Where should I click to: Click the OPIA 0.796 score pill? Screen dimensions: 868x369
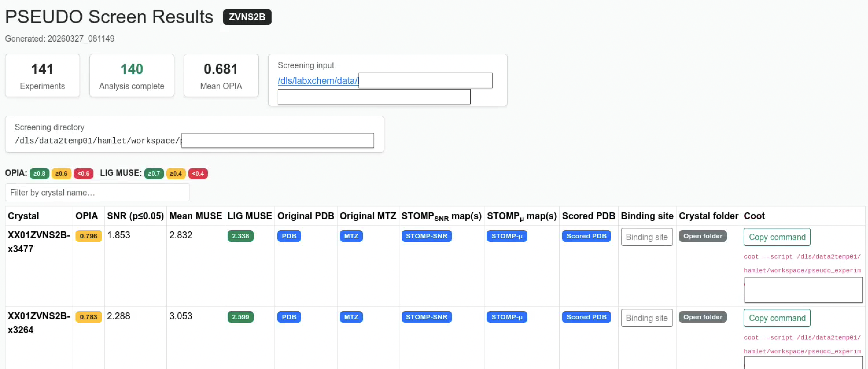[88, 236]
